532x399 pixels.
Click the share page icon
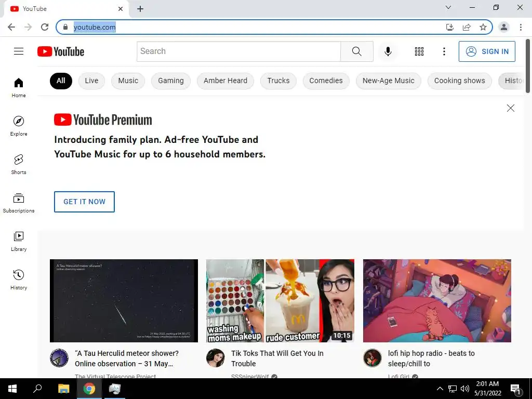coord(467,27)
